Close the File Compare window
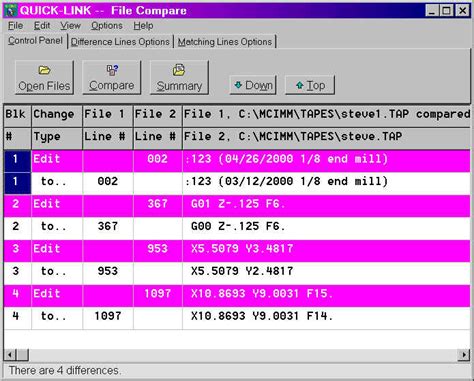 (x=463, y=11)
